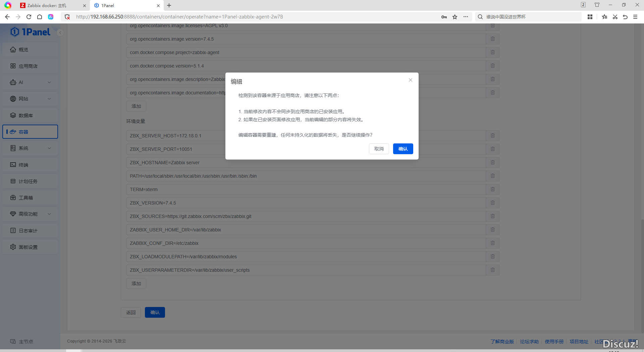Image resolution: width=644 pixels, height=352 pixels.
Task: Delete the ZBX_SOURCES variable row
Action: pos(493,216)
